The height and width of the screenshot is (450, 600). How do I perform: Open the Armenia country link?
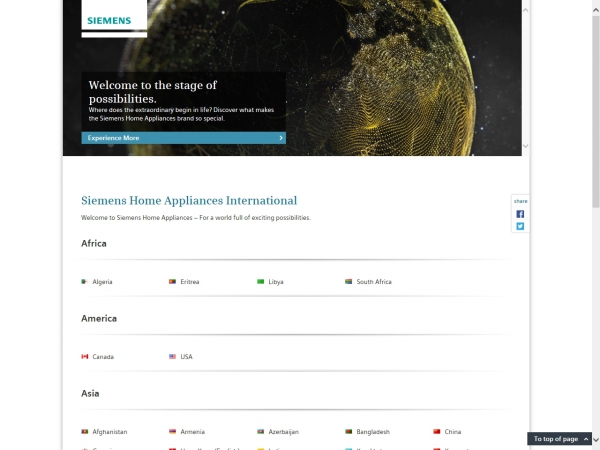coord(192,432)
